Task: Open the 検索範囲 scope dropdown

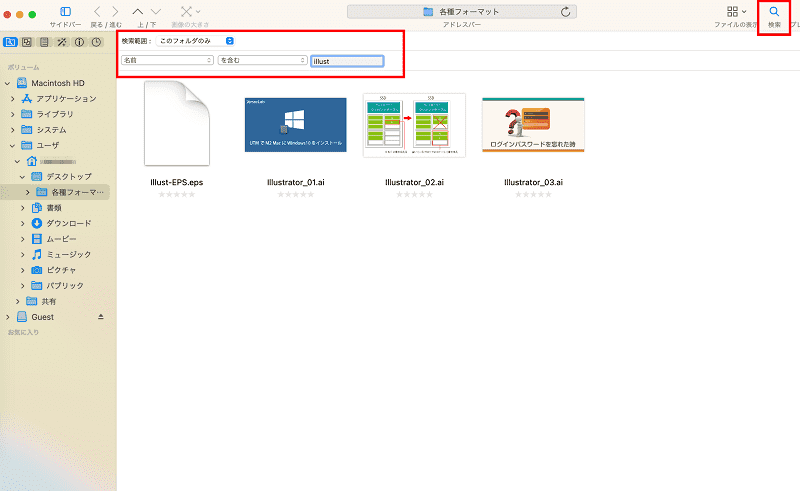Action: [195, 41]
